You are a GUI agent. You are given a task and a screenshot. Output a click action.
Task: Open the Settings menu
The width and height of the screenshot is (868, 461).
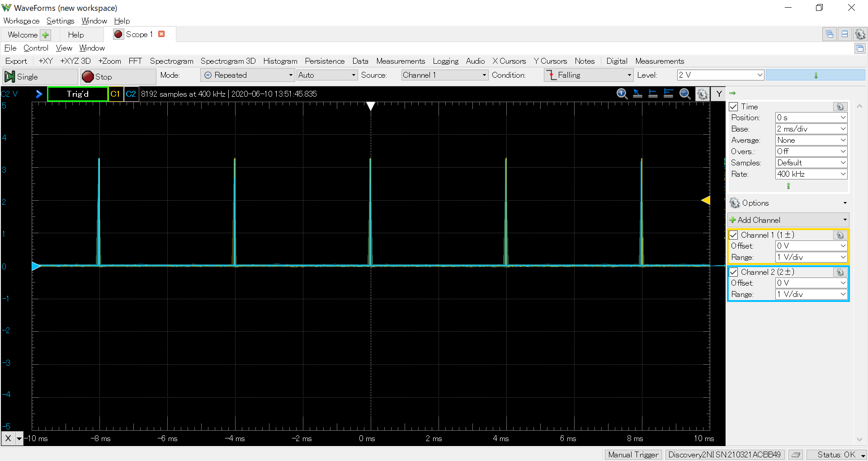coord(60,21)
